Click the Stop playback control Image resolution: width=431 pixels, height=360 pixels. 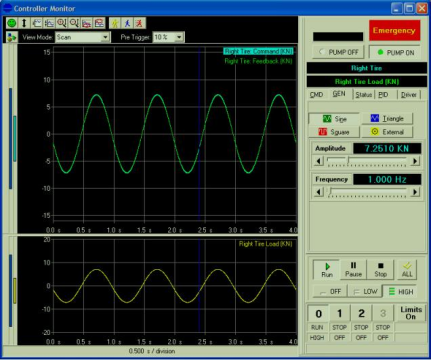pos(380,269)
